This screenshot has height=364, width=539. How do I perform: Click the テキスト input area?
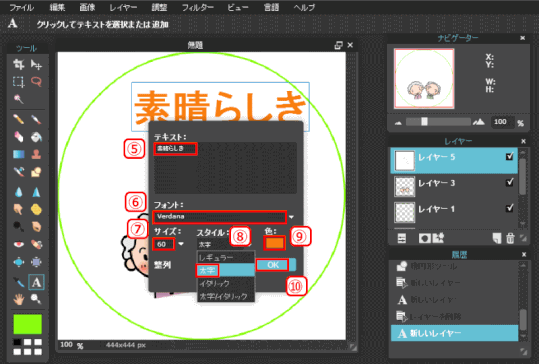(x=225, y=168)
